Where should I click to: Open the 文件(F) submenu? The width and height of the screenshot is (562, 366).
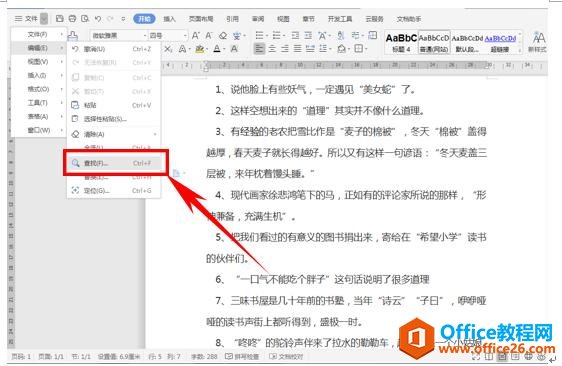click(38, 34)
